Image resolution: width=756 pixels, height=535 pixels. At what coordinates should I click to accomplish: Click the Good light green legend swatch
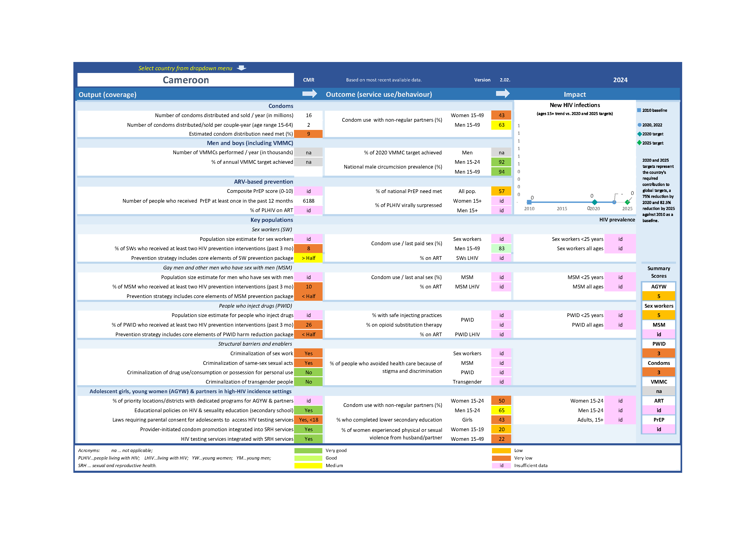point(308,458)
